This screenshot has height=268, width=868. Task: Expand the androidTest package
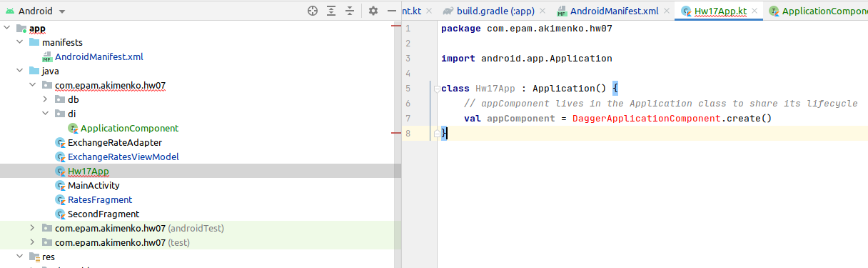coord(33,228)
